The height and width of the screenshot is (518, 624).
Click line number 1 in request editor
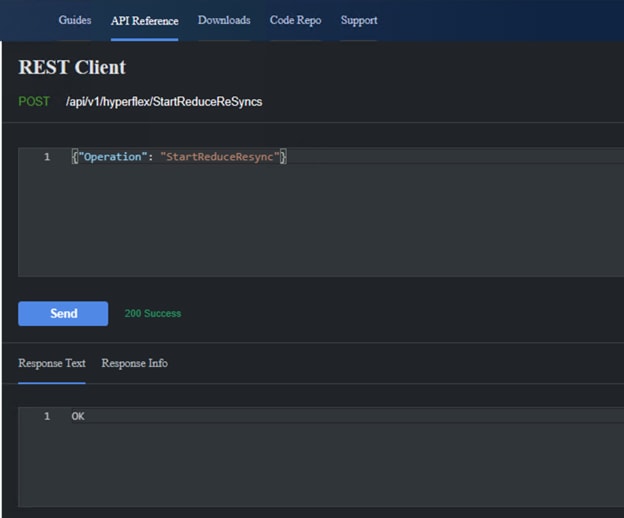tap(47, 157)
